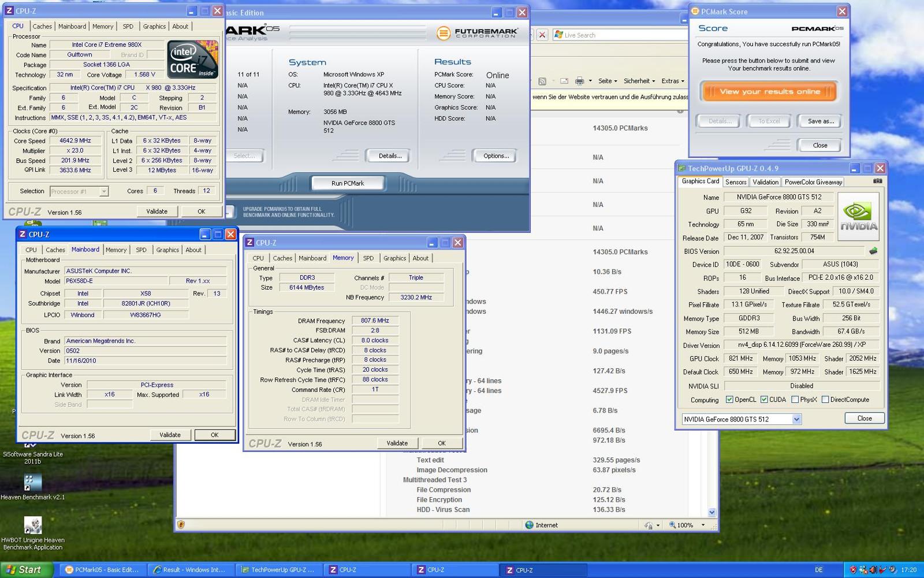
Task: Click View your results online button
Action: pyautogui.click(x=769, y=91)
